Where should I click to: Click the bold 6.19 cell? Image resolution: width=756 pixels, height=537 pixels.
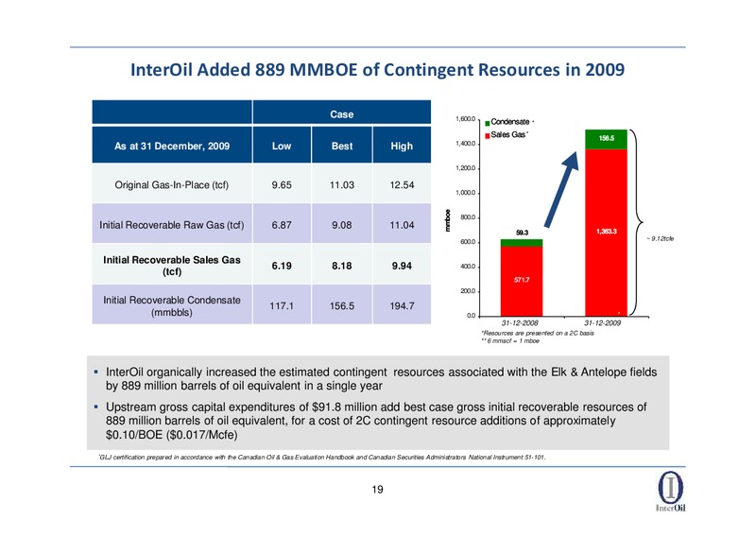point(282,266)
